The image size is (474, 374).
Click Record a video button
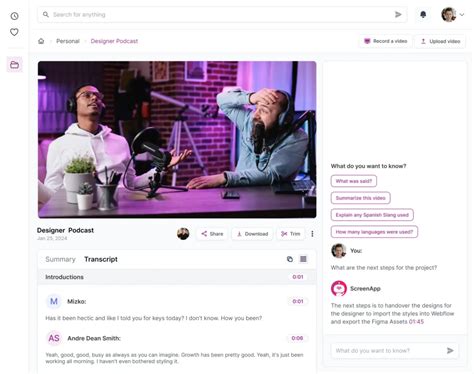pos(385,41)
